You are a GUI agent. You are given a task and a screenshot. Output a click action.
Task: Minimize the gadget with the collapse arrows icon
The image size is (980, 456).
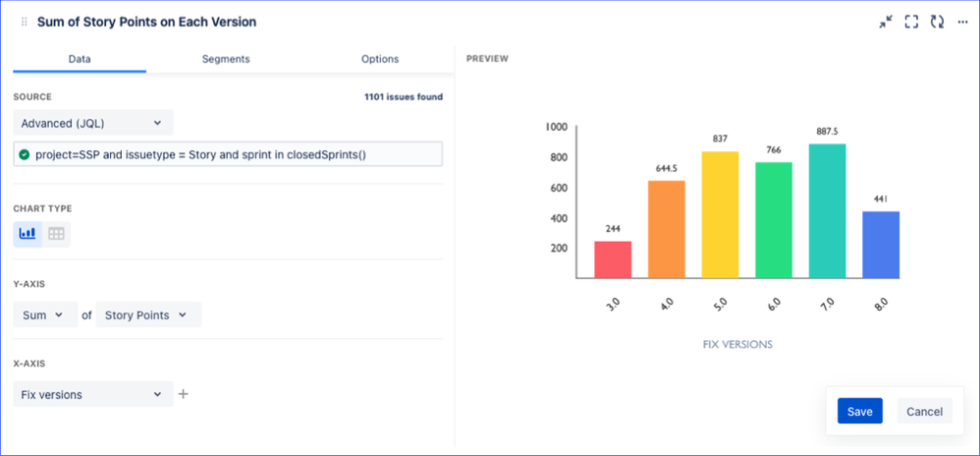886,22
